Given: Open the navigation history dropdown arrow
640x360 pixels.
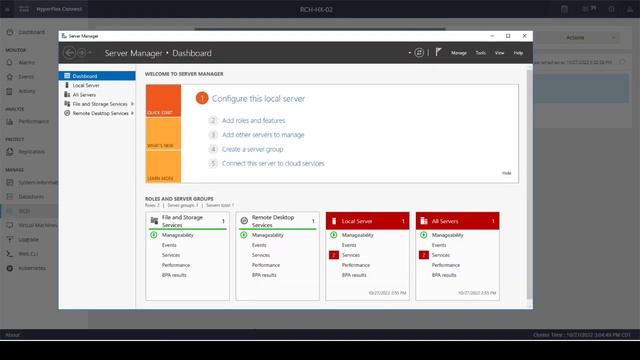Looking at the screenshot, I should (x=90, y=53).
